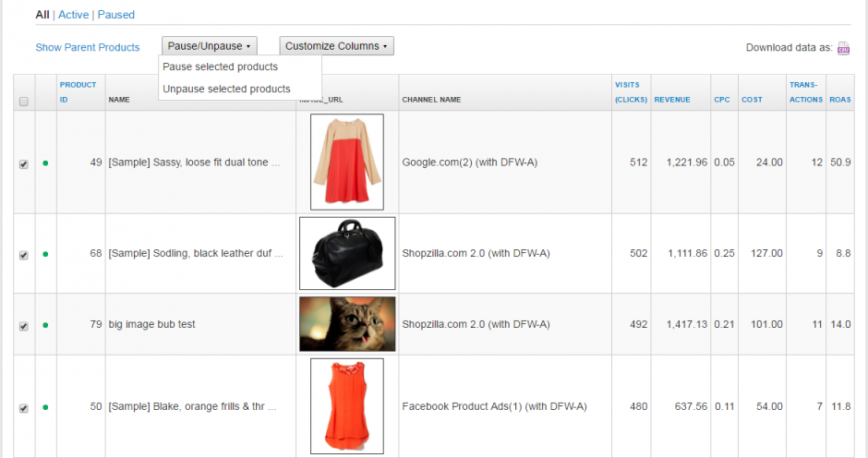
Task: Click product name Sassy, loose fit dual tone
Action: click(194, 163)
